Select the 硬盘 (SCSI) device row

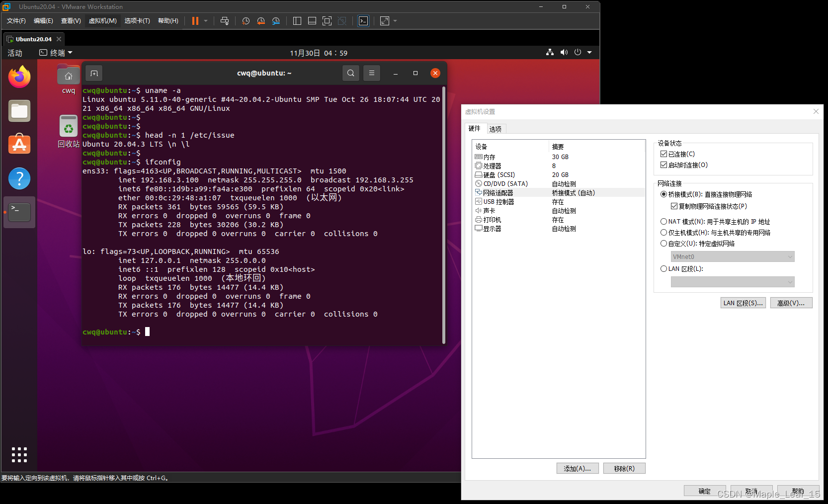pos(559,175)
